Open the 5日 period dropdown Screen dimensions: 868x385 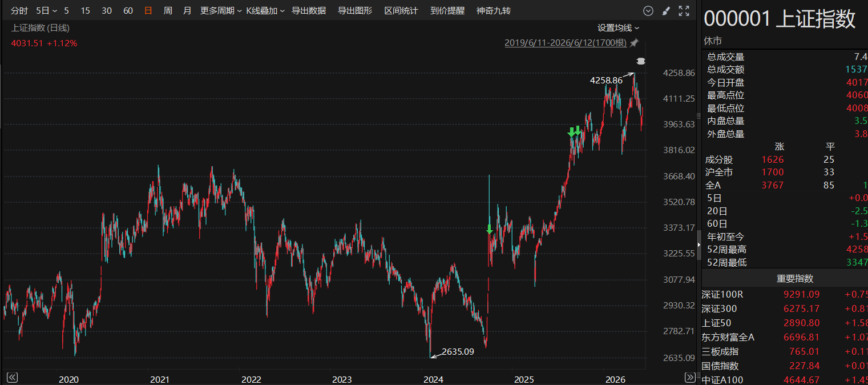[46, 11]
